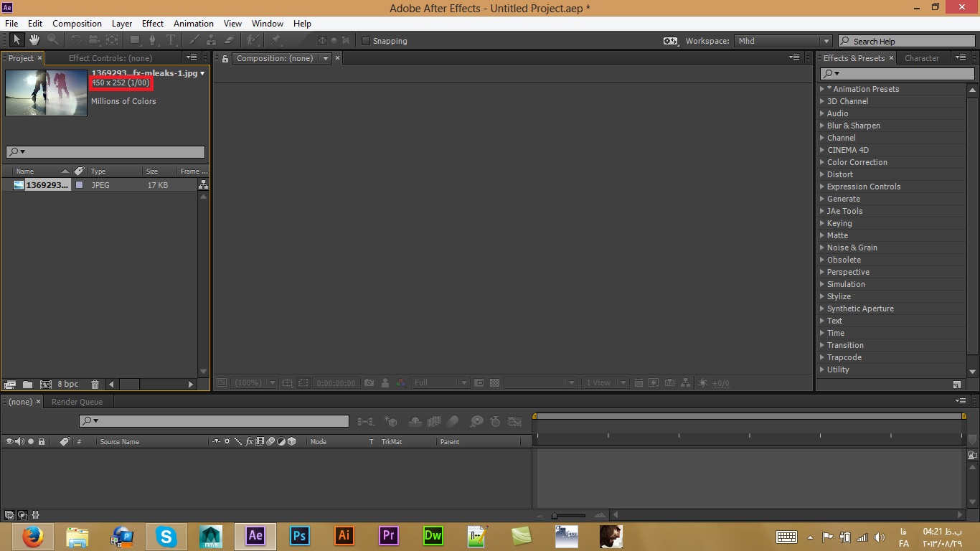Expand the Keying effects category
This screenshot has width=980, height=551.
click(x=823, y=223)
